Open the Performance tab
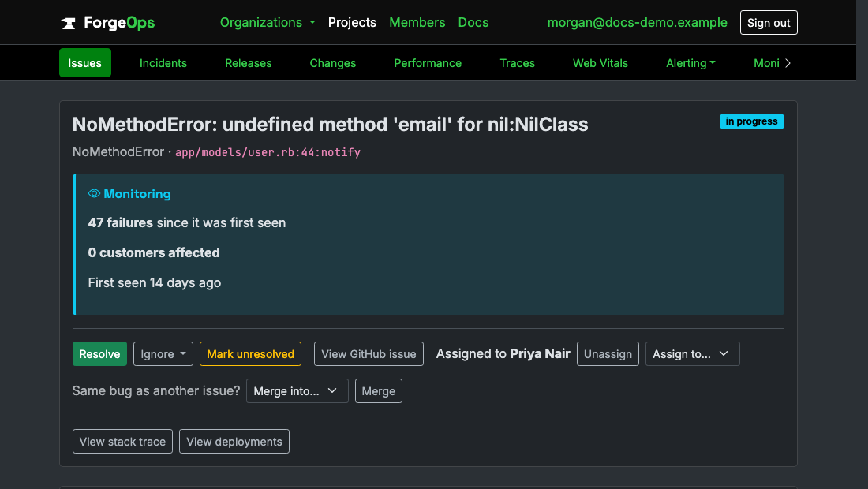868x489 pixels. tap(428, 63)
